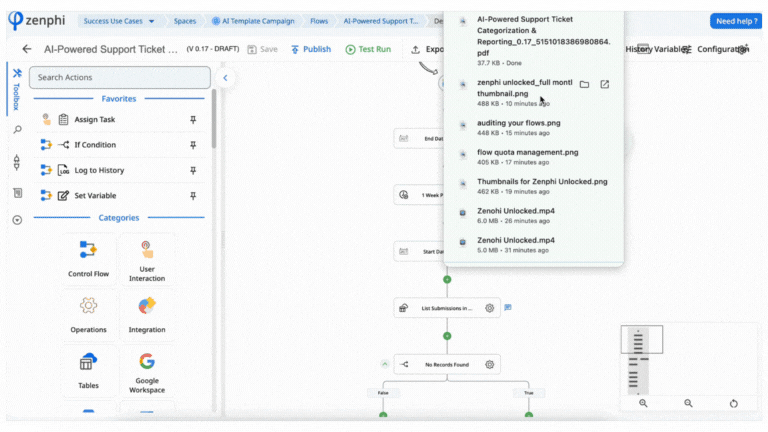
Task: Click the toolbox panel scrollbar
Action: click(214, 119)
